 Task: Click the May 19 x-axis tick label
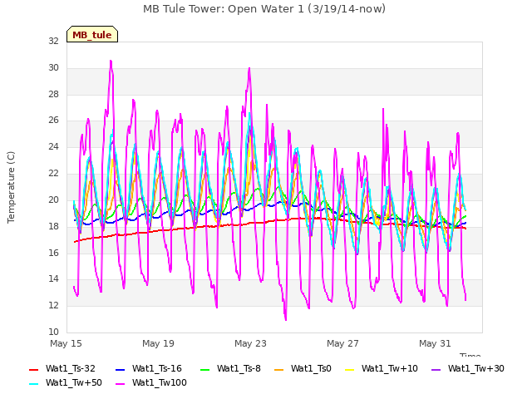pos(158,343)
